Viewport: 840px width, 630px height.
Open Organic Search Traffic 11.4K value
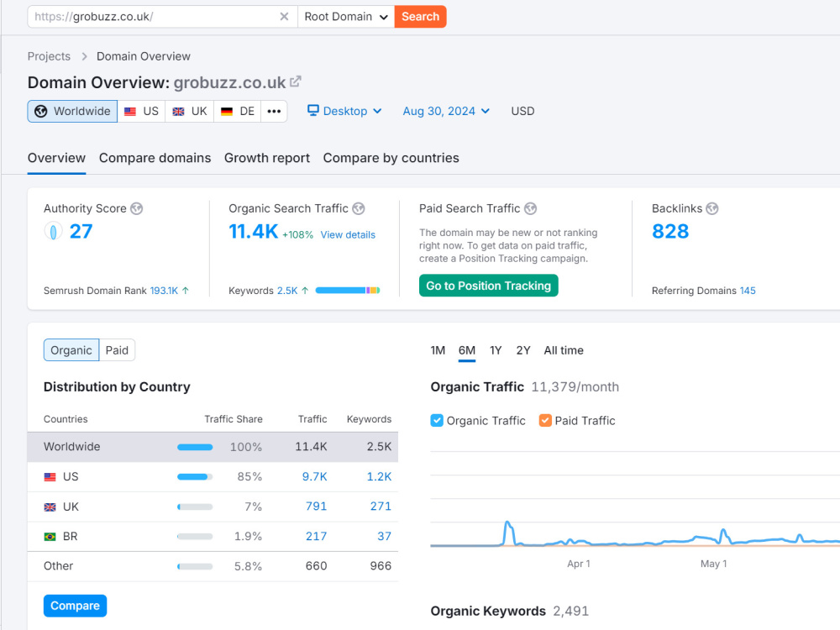coord(254,232)
